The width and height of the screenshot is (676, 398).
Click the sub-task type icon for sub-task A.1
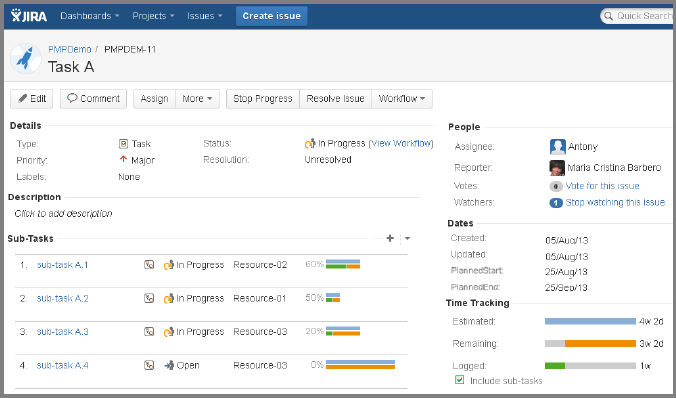(149, 265)
